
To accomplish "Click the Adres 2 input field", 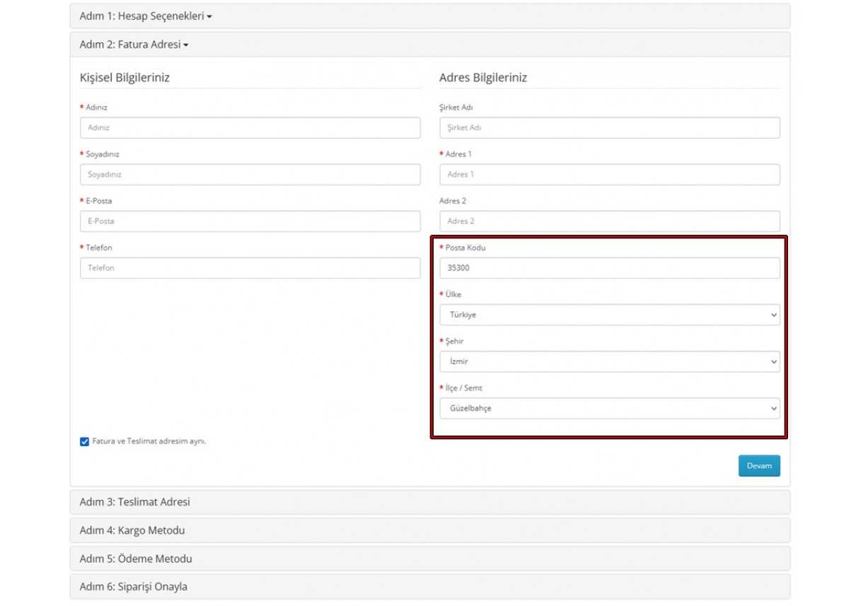I will coord(608,221).
